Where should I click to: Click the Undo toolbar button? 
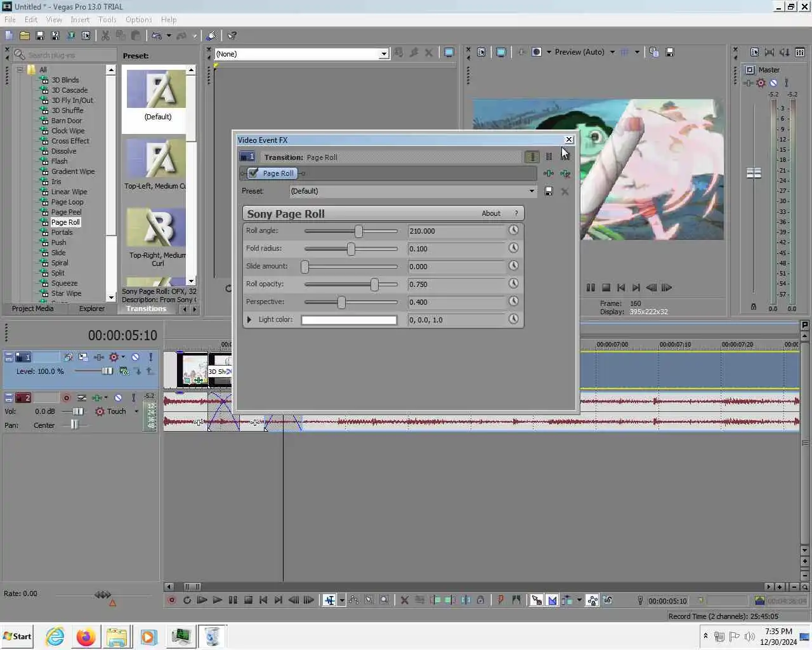pyautogui.click(x=157, y=36)
